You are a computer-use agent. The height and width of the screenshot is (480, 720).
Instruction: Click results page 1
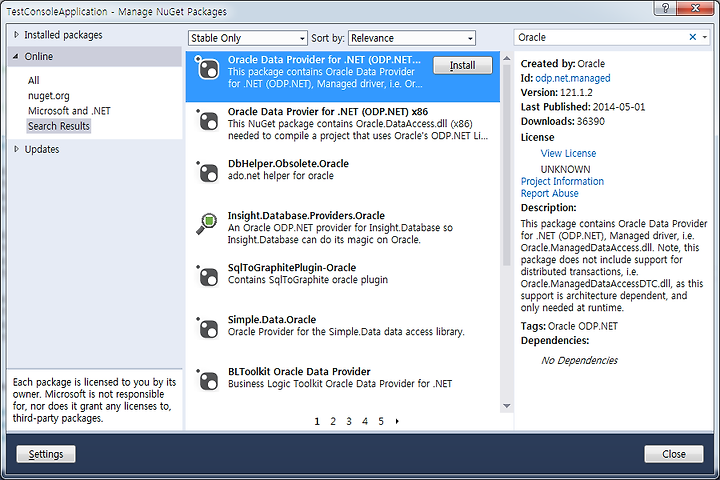317,421
